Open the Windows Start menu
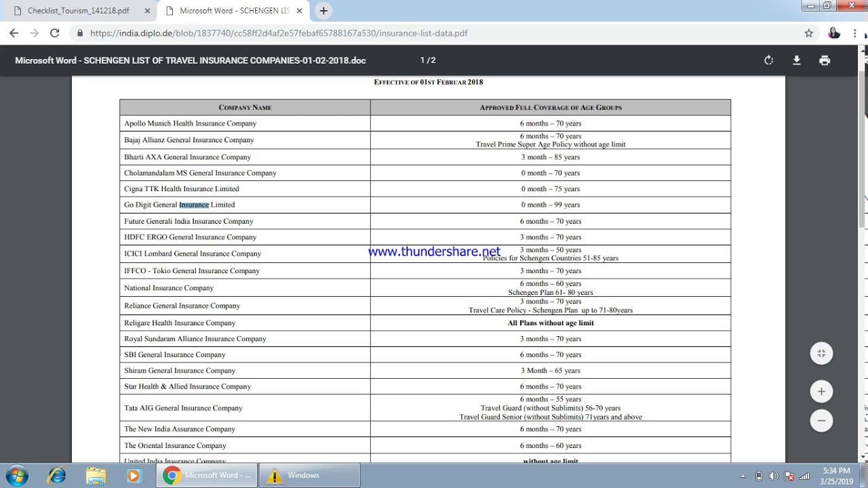The height and width of the screenshot is (488, 868). click(18, 475)
